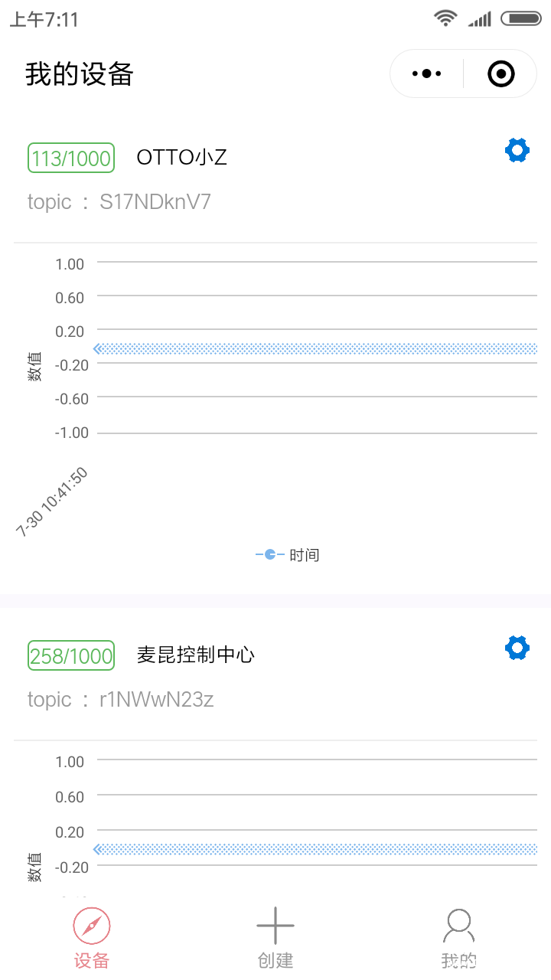Image resolution: width=551 pixels, height=980 pixels.
Task: Close mini-program via the circle target icon
Action: point(501,73)
